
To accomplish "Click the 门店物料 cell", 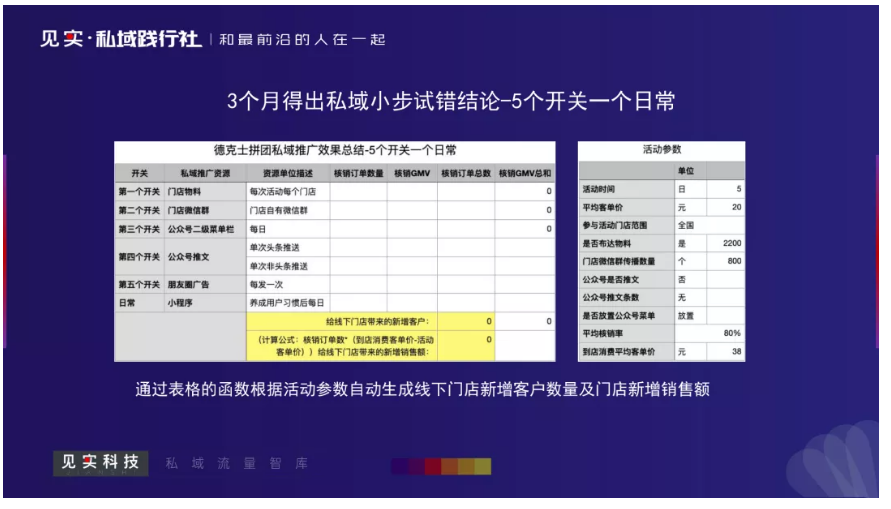I will 205,191.
